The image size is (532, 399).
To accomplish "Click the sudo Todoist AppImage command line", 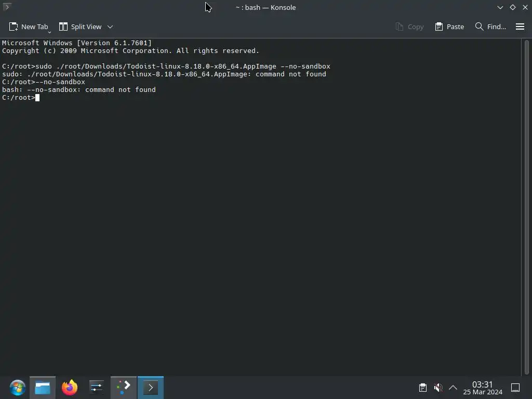I will pos(166,66).
